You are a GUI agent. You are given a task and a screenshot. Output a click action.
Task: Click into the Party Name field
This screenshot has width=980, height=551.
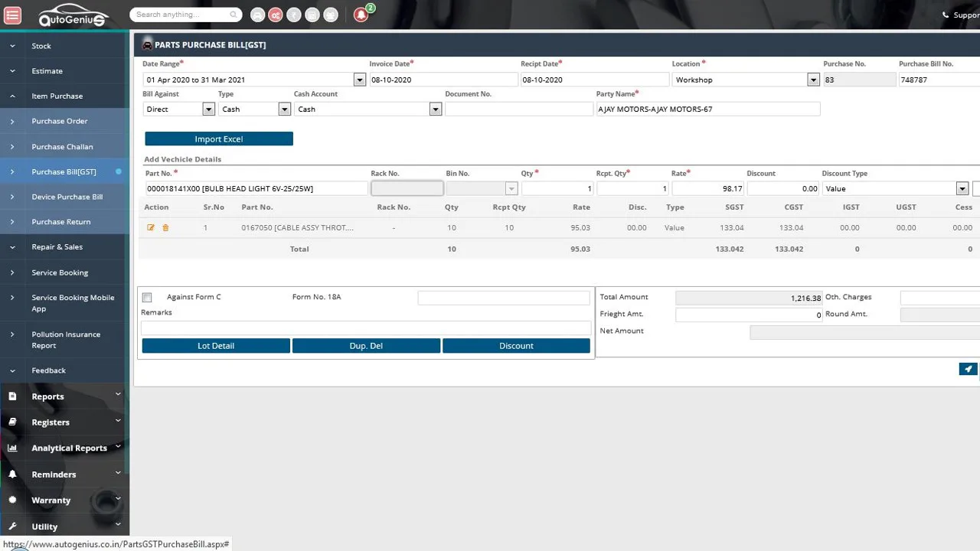pyautogui.click(x=708, y=109)
